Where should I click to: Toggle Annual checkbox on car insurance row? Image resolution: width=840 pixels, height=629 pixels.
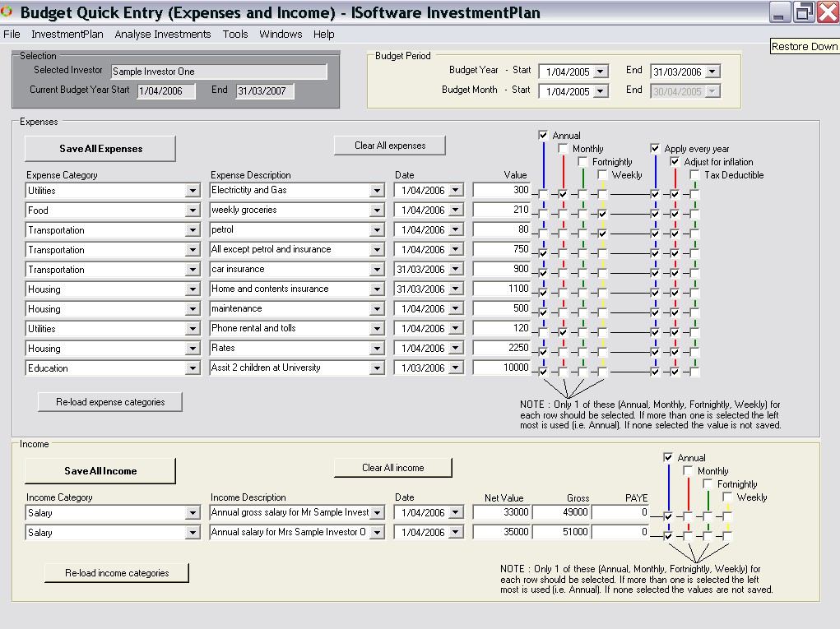point(543,273)
